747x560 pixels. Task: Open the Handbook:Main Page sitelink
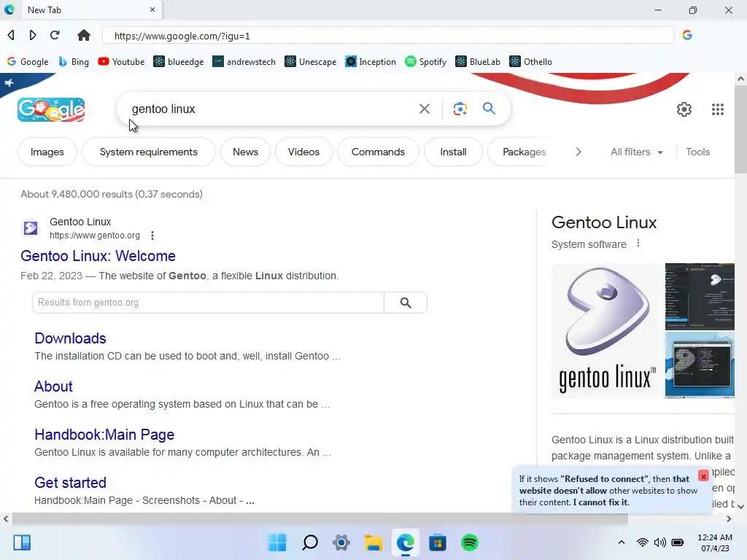(x=104, y=435)
